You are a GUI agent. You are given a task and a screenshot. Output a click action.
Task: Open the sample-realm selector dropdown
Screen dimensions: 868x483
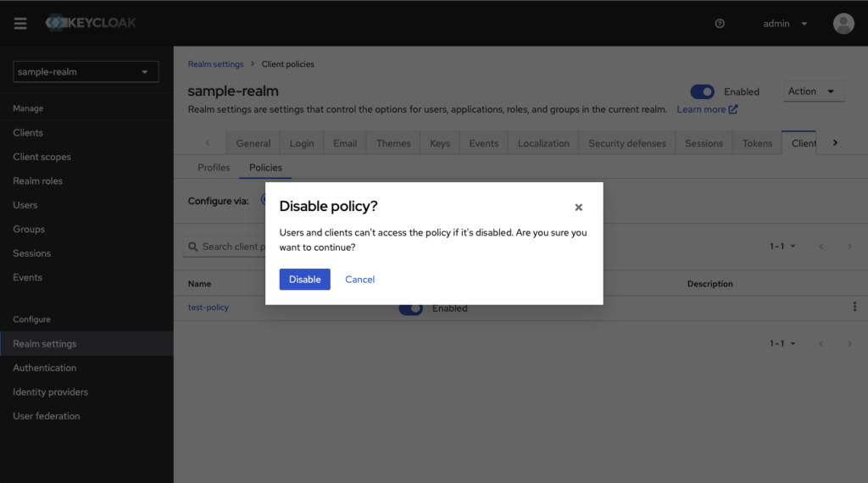pos(86,72)
